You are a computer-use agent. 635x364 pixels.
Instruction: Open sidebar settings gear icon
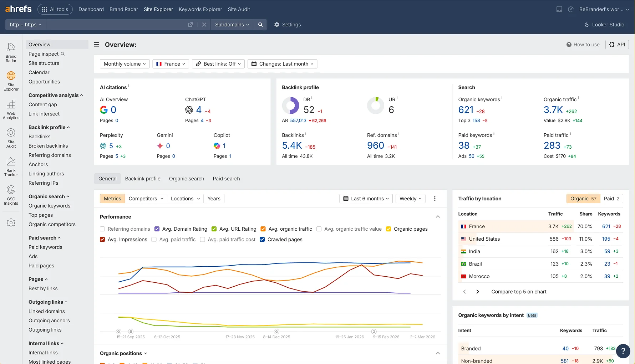click(11, 223)
